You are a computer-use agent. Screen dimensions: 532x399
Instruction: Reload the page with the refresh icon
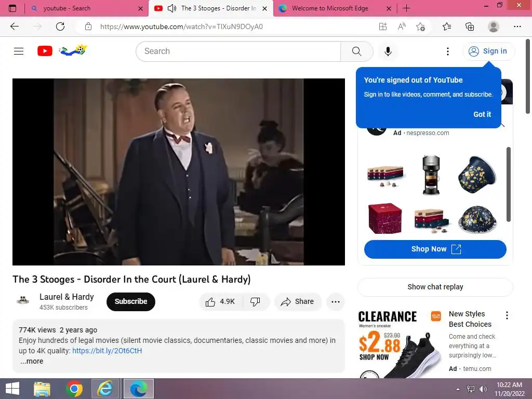60,26
